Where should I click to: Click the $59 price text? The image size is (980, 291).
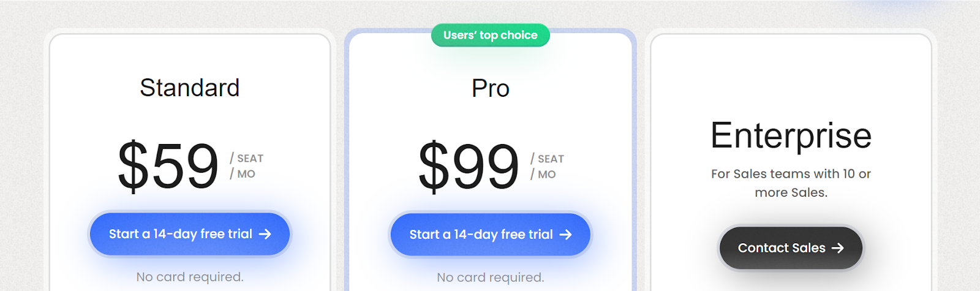tap(168, 165)
